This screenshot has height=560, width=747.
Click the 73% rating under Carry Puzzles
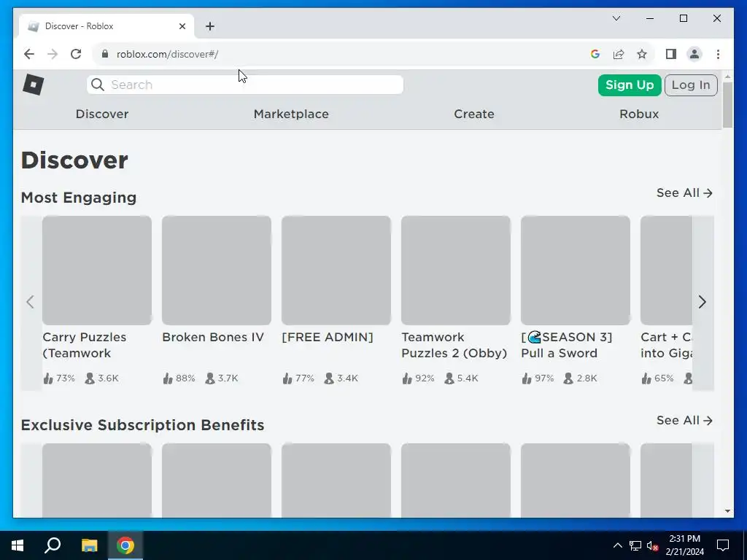tap(66, 378)
